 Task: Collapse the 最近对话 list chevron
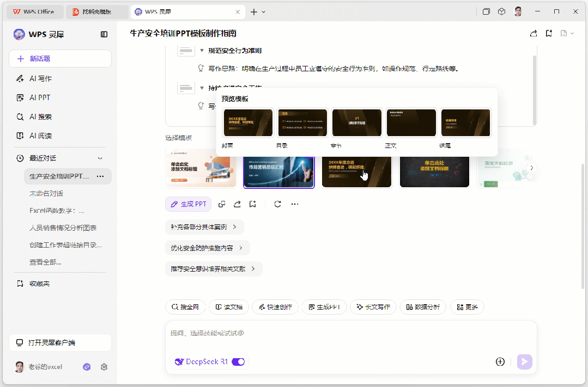[x=100, y=158]
